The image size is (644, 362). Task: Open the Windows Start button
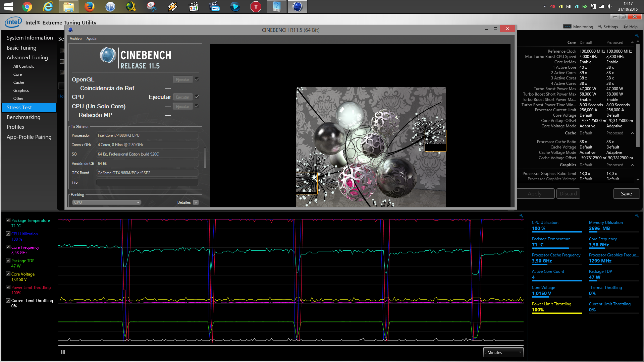click(x=8, y=6)
